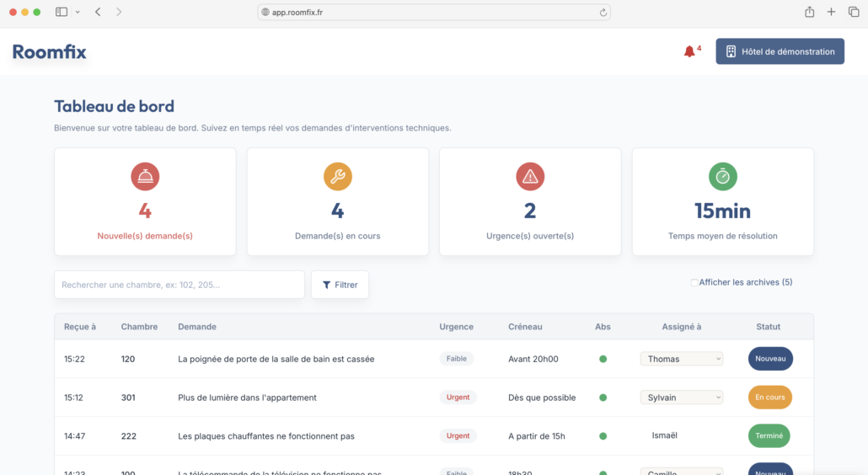Click the Safari share icon
The image size is (868, 475).
coord(809,12)
